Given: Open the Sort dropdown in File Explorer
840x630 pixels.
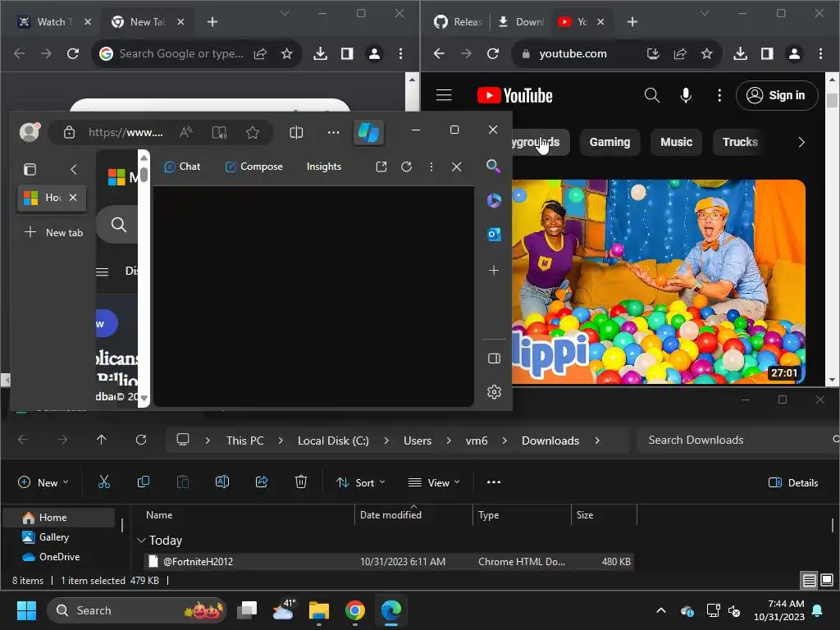Looking at the screenshot, I should [361, 482].
